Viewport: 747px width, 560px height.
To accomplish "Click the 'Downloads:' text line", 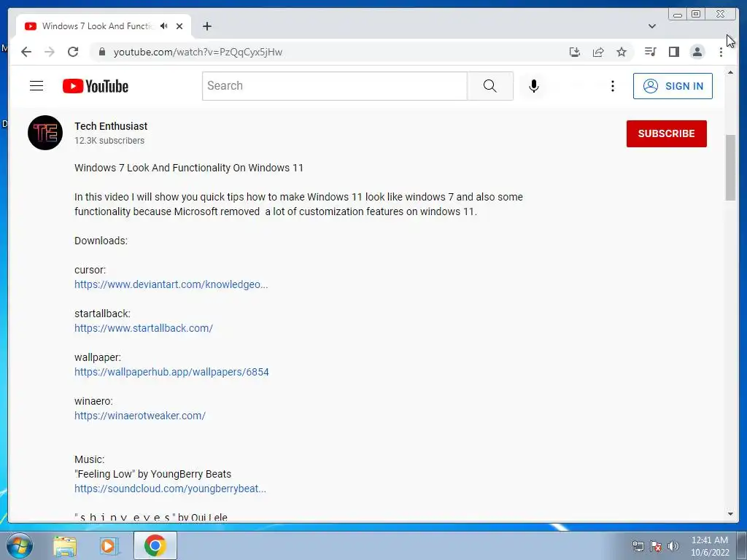I will tap(101, 241).
